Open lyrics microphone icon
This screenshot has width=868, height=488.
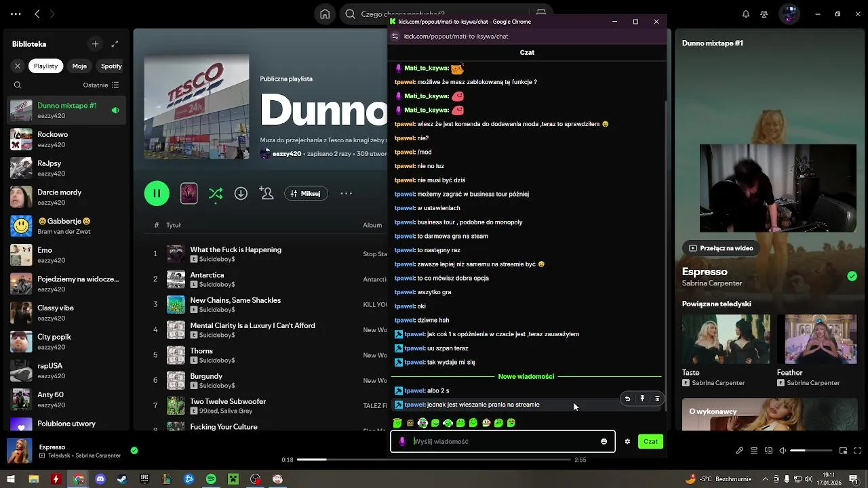(x=740, y=451)
